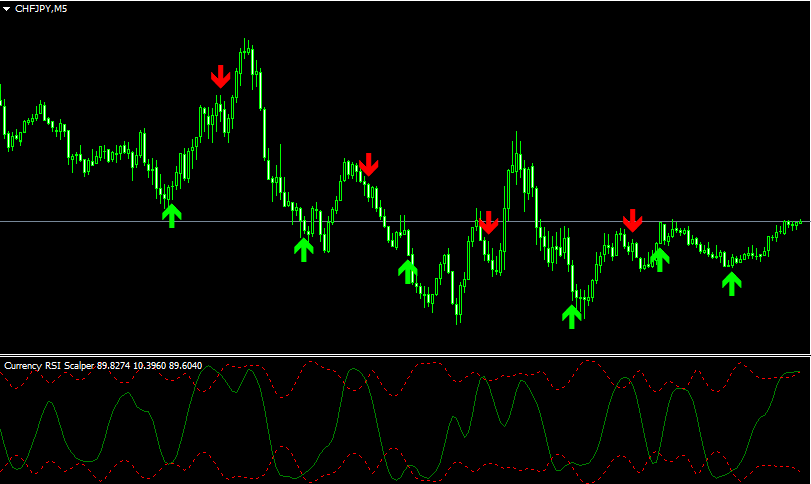The height and width of the screenshot is (484, 811).
Task: Click the CHFJPY,M5 chart title
Action: pos(42,8)
